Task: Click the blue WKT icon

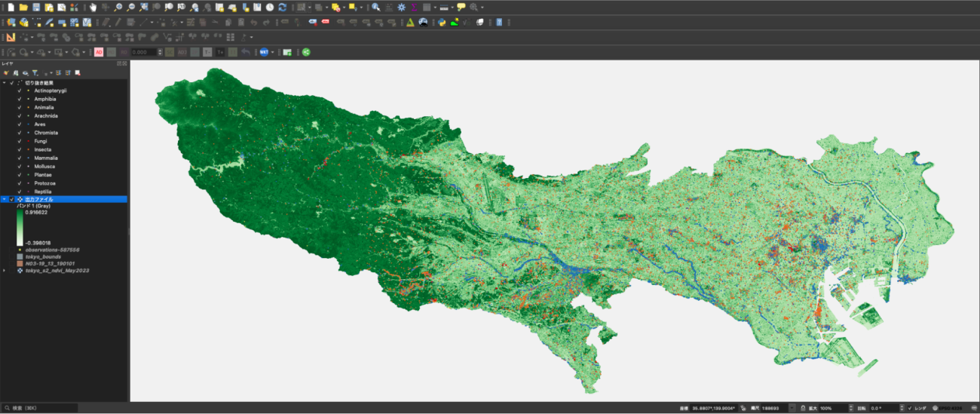Action: pyautogui.click(x=264, y=52)
